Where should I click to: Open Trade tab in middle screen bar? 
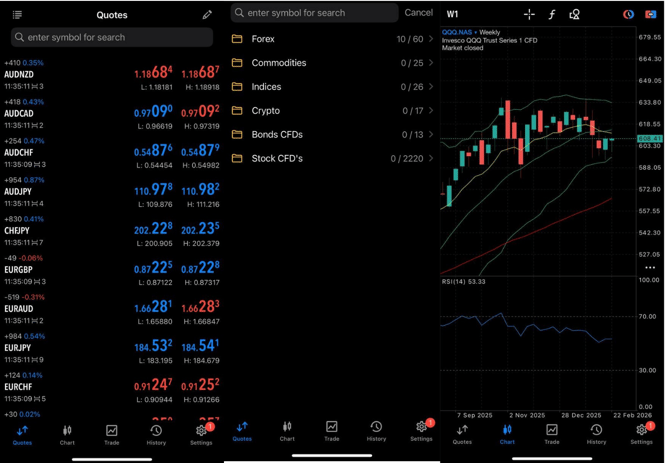pos(332,431)
